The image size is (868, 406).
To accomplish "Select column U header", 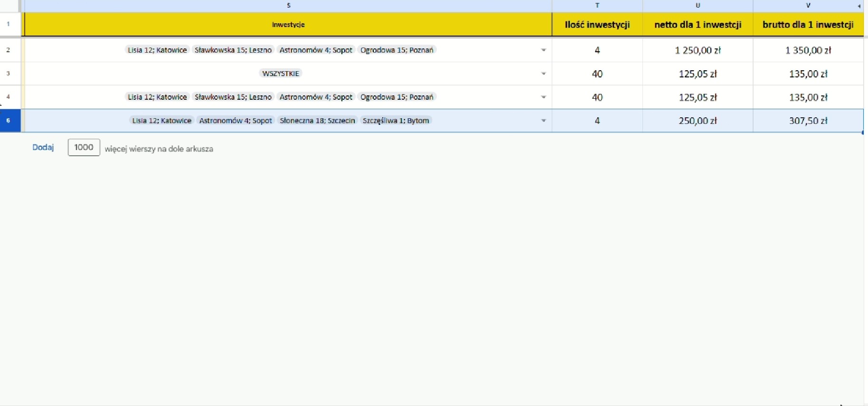I will click(x=698, y=6).
